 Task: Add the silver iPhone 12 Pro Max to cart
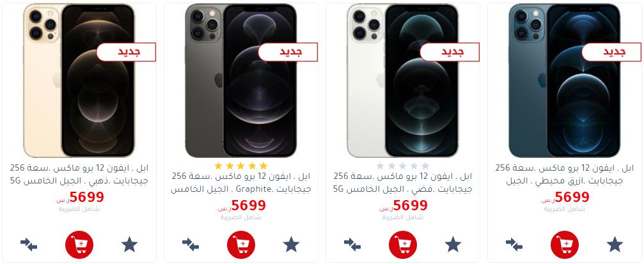403,245
